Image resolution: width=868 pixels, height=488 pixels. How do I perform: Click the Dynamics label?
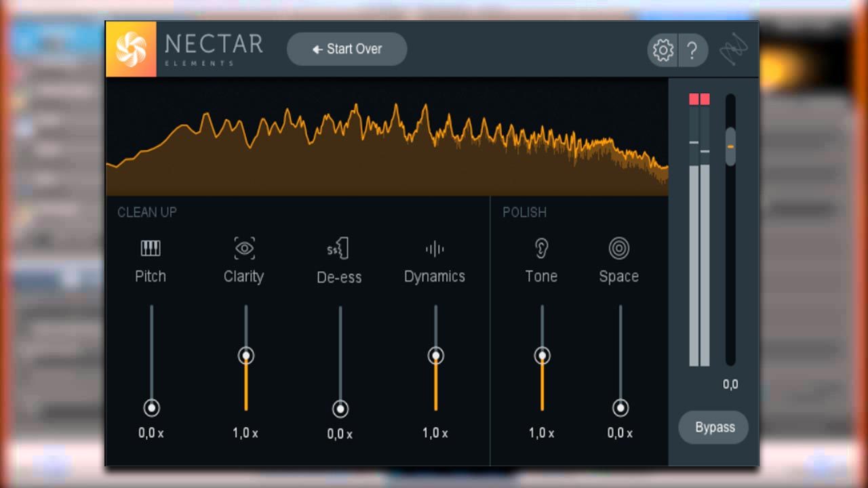click(435, 277)
